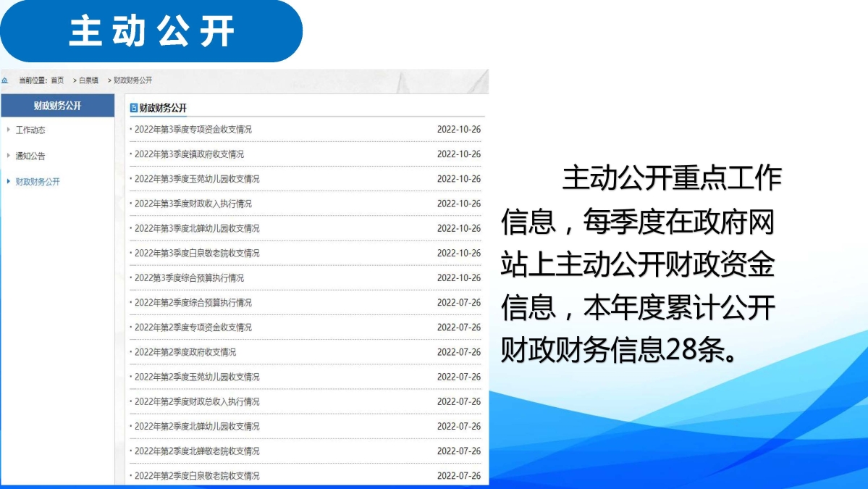This screenshot has width=868, height=489.
Task: Select 通知公告 in the left sidebar menu
Action: coord(31,156)
